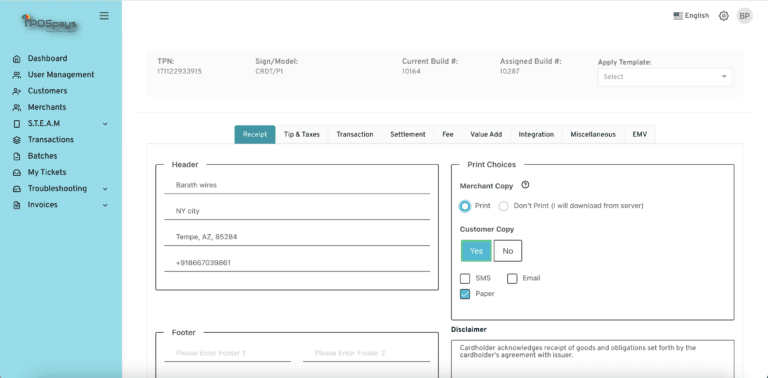Screen dimensions: 768x378
Task: Click the Merchants icon in sidebar
Action: click(17, 107)
